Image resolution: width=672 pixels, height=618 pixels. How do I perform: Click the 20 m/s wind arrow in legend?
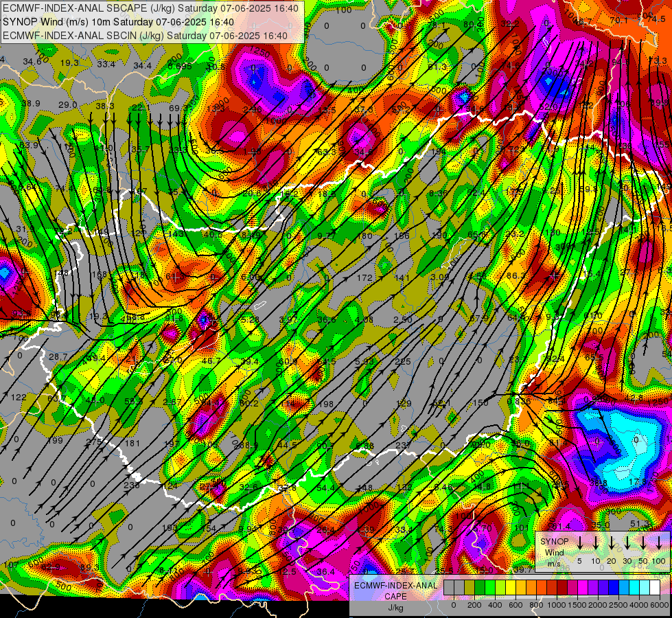click(x=612, y=543)
